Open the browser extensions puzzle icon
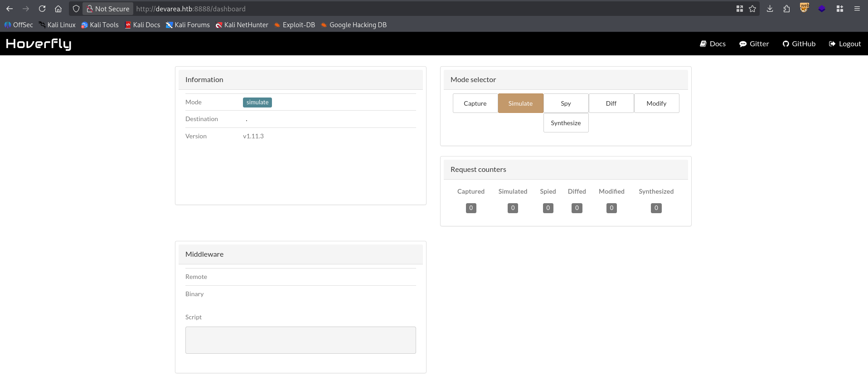 (x=786, y=9)
